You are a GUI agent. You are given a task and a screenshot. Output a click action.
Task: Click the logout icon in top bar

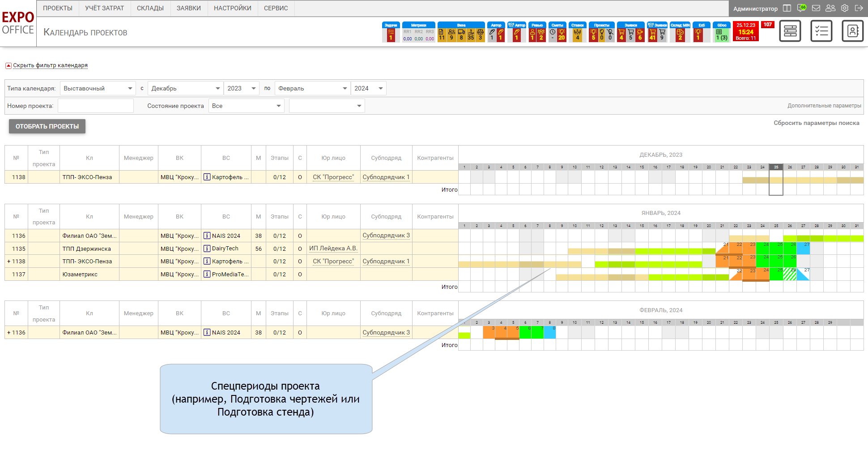[x=859, y=8]
